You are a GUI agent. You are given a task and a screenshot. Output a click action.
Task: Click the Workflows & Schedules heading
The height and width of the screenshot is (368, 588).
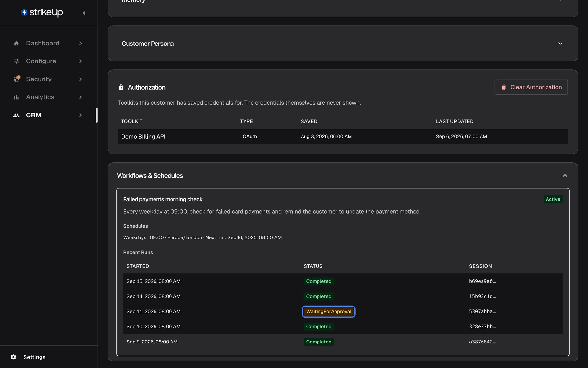(150, 176)
